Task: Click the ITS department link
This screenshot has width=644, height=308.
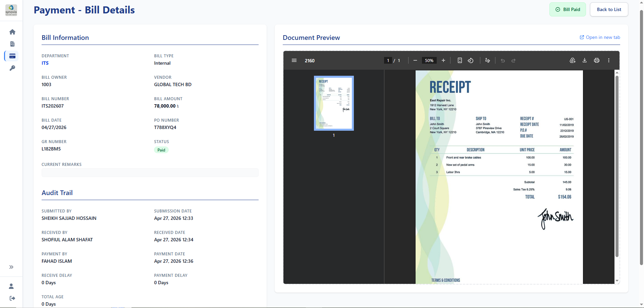Action: click(45, 63)
